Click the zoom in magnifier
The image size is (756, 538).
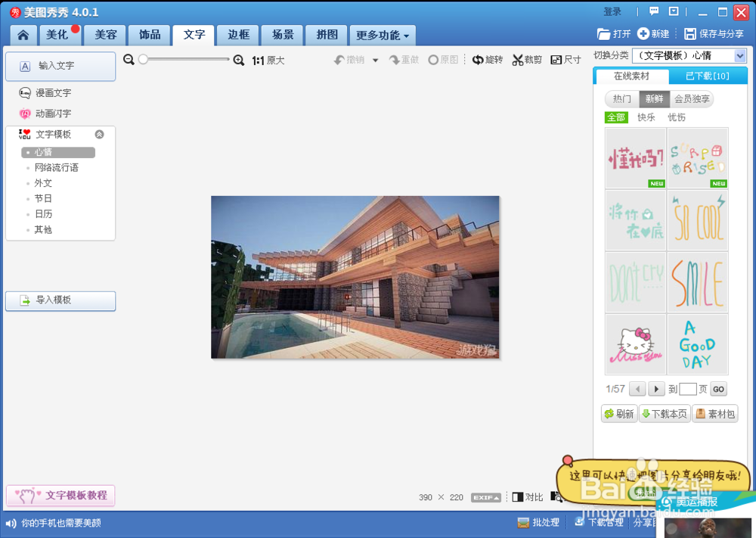pos(238,60)
